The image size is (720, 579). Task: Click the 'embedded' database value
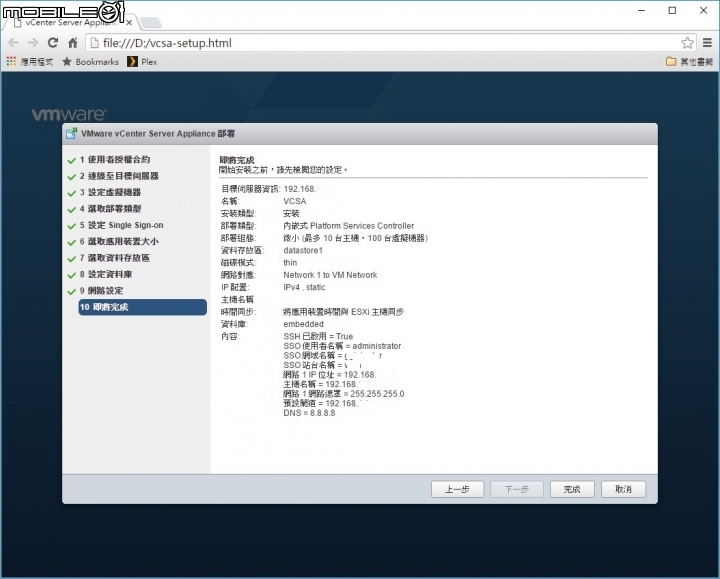(x=304, y=324)
